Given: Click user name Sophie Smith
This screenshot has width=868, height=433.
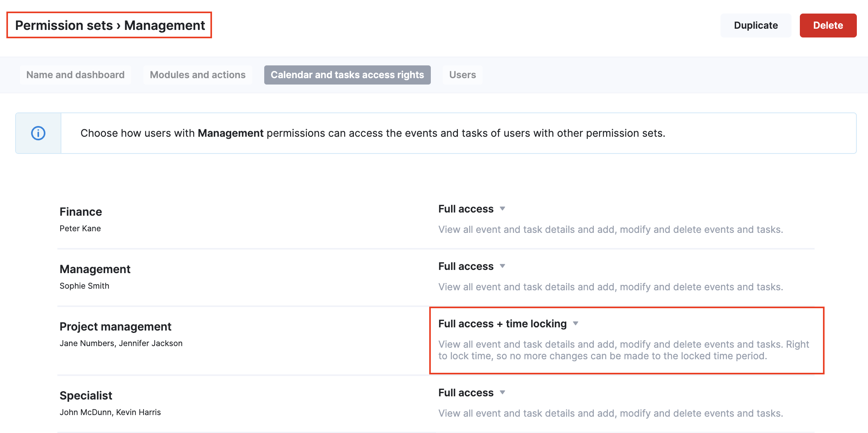Looking at the screenshot, I should 84,286.
